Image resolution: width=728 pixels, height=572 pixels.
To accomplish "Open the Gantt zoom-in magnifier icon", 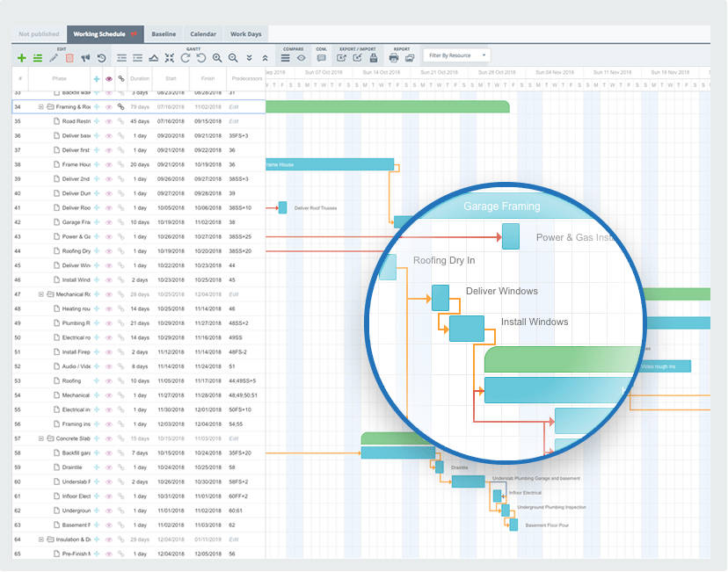I will tap(217, 58).
